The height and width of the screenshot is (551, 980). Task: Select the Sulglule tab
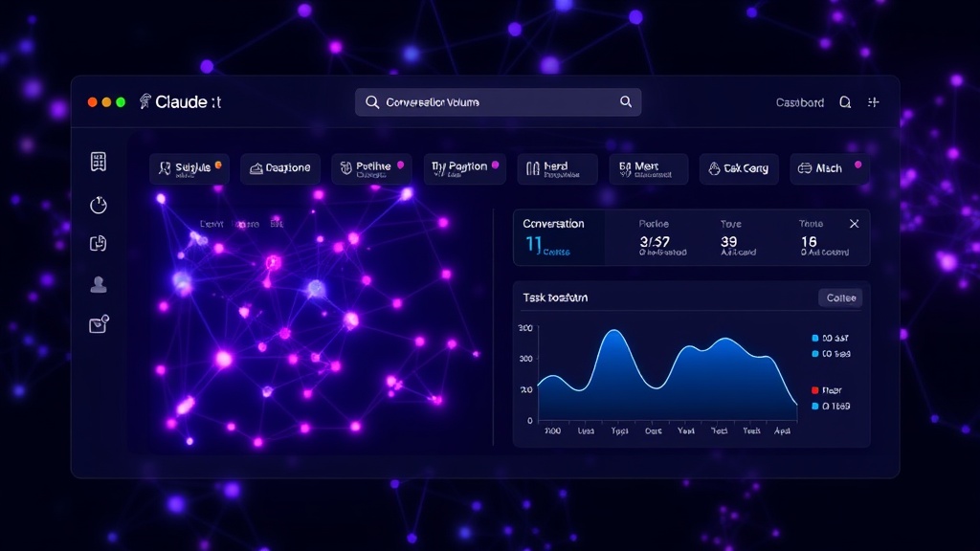(x=189, y=168)
